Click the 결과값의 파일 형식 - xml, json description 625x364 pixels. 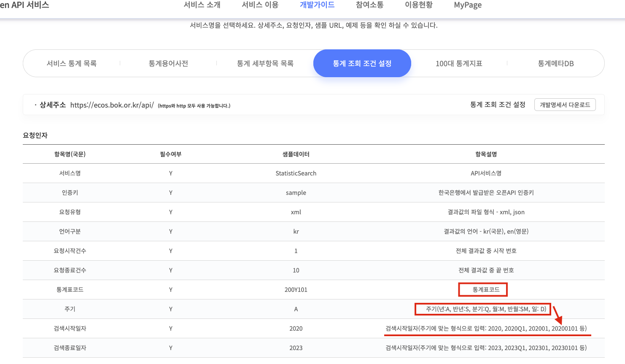coord(486,212)
